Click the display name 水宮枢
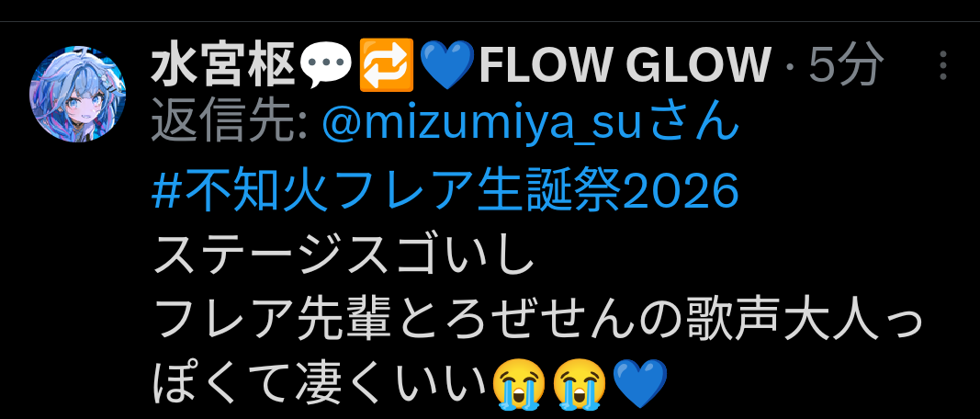The width and height of the screenshot is (980, 419). point(223,64)
